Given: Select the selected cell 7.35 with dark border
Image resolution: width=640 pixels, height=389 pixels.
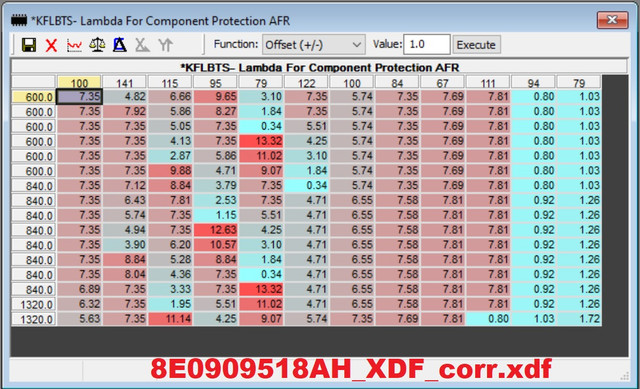Looking at the screenshot, I should coord(79,97).
